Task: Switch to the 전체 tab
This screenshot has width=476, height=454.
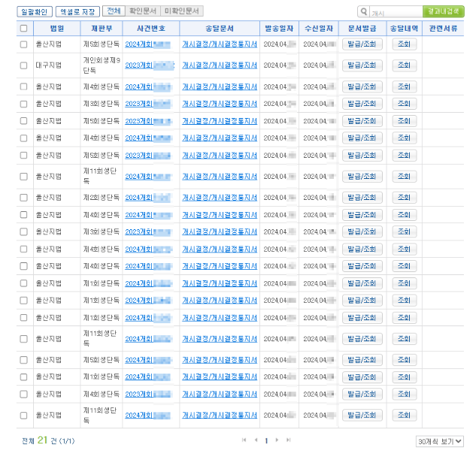Action: click(113, 12)
